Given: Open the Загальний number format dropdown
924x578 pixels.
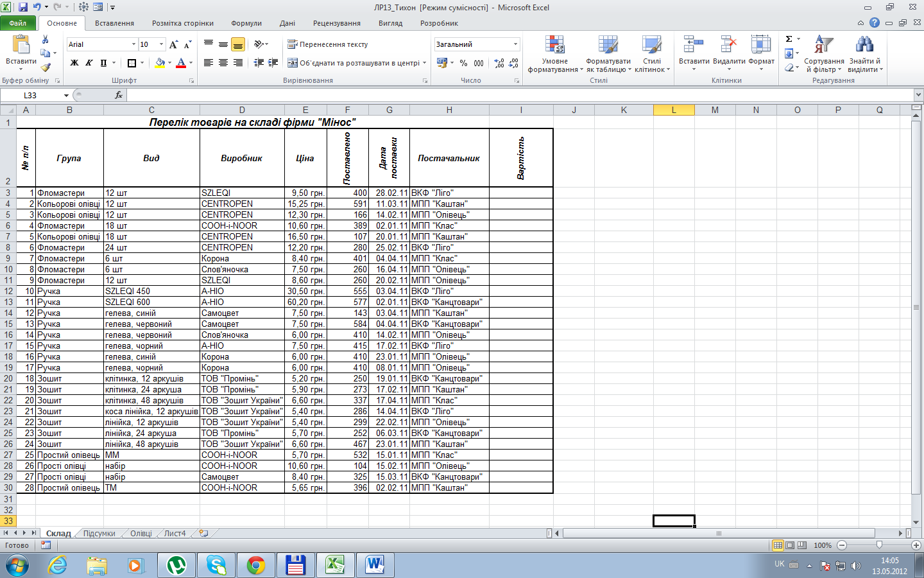Looking at the screenshot, I should (x=515, y=44).
